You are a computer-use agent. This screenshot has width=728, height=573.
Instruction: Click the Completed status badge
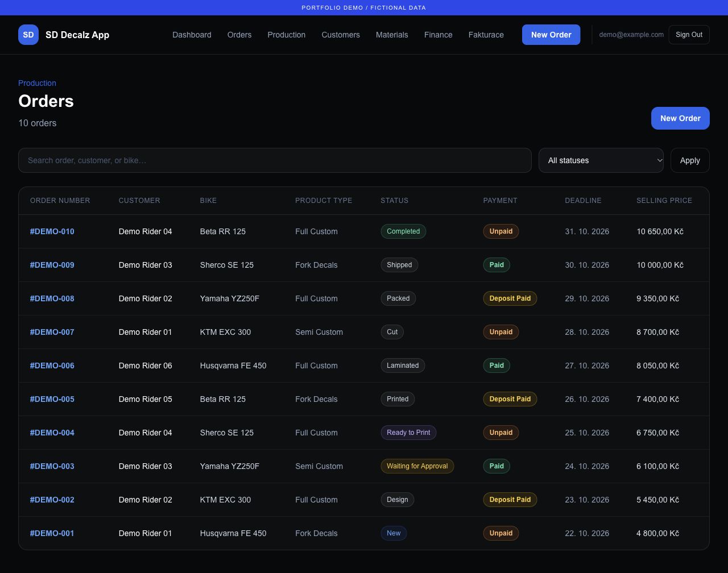click(403, 231)
